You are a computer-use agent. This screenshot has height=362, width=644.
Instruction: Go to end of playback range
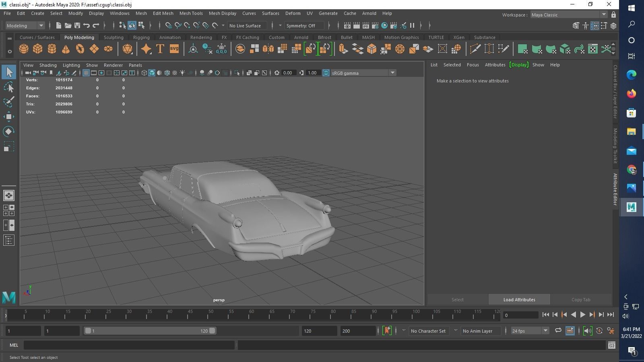point(610,315)
